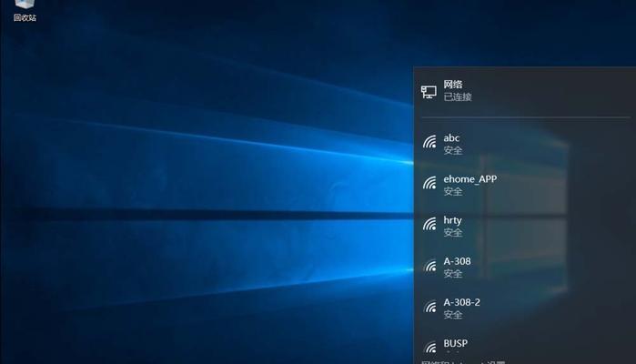Viewport: 636px width, 364px height.
Task: Click the 安全 label under ehome_APP
Action: coord(453,191)
